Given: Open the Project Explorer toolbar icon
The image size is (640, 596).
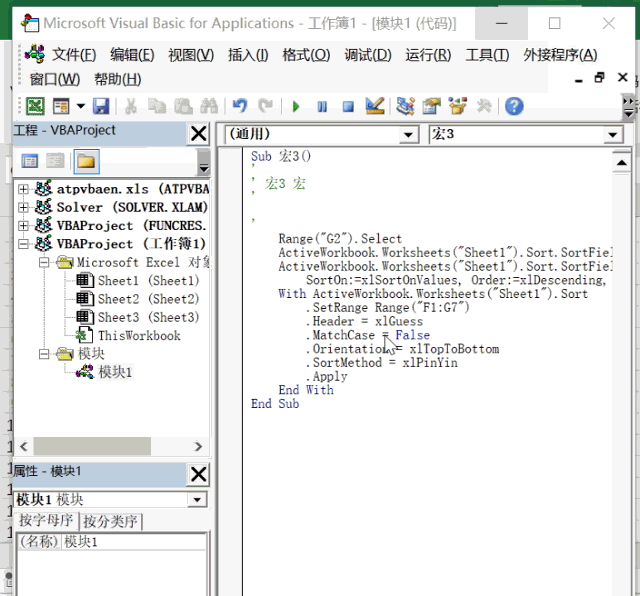Looking at the screenshot, I should coord(406,106).
